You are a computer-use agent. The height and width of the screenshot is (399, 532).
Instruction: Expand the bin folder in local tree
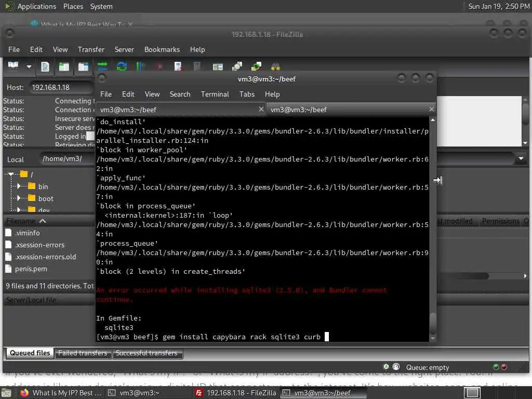pos(19,187)
